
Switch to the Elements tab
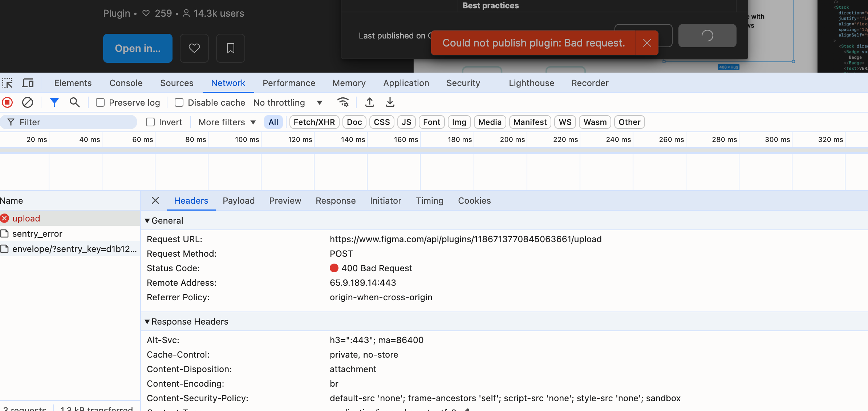click(x=73, y=83)
